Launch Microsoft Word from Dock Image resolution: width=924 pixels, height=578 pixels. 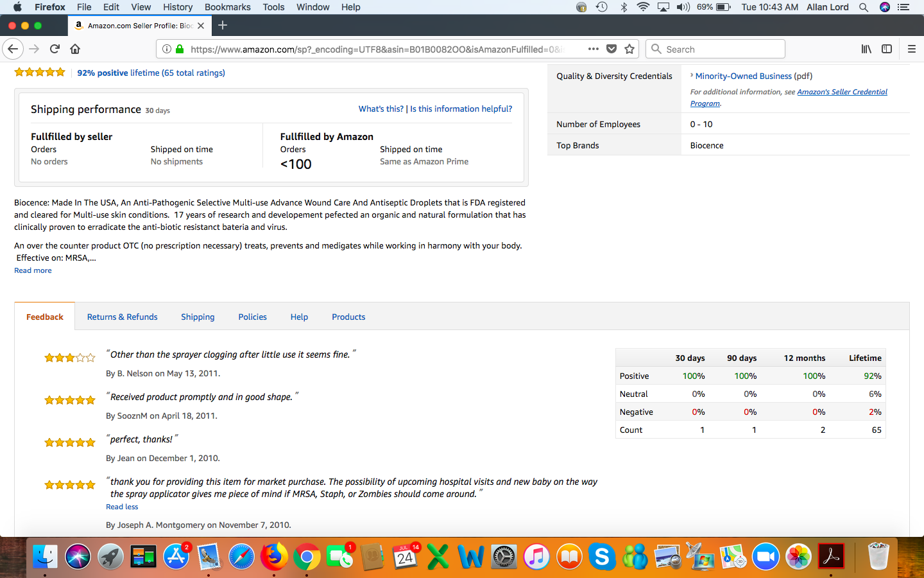pos(471,556)
